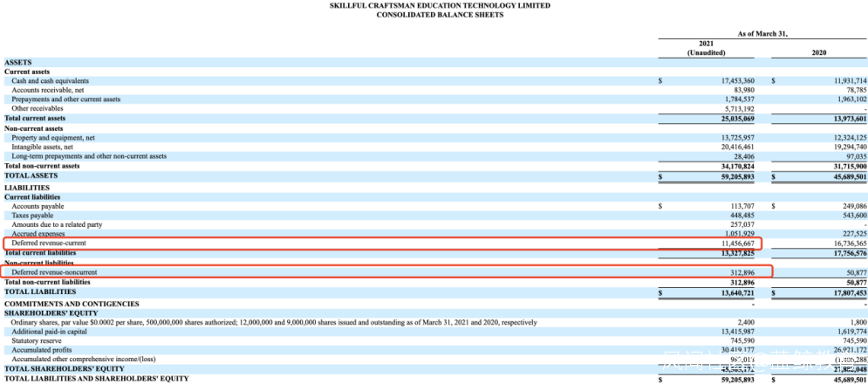Select the '2020' column header
The image size is (868, 384).
[x=820, y=52]
